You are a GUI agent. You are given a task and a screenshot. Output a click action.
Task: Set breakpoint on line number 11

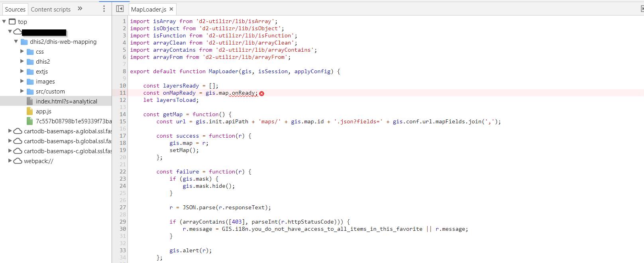point(122,93)
